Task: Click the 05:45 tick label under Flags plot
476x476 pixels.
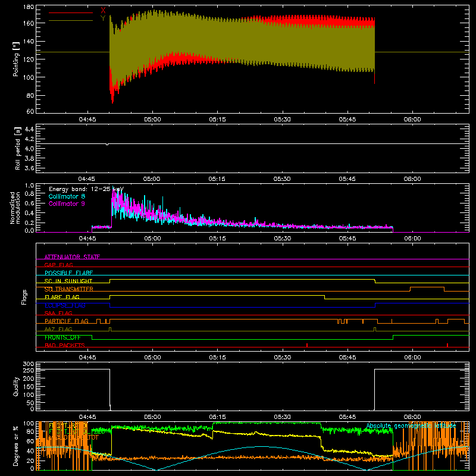Action: [347, 358]
